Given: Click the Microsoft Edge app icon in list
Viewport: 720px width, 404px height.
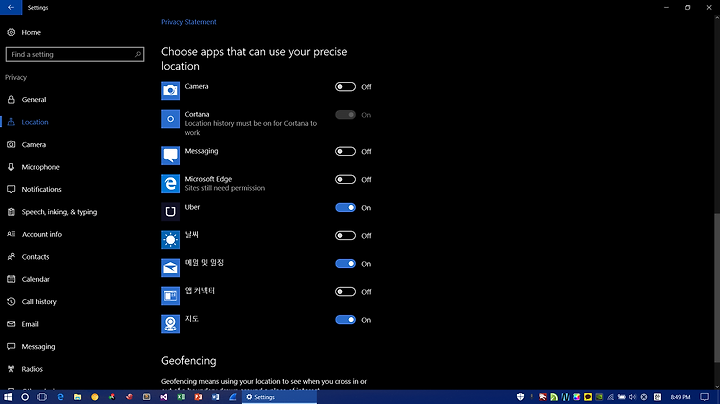Looking at the screenshot, I should (170, 184).
